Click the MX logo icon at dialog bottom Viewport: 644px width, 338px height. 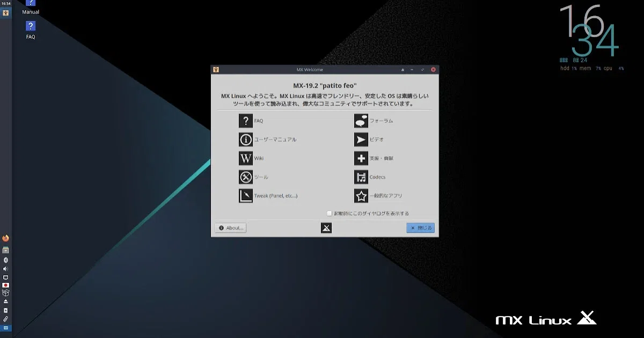[326, 228]
